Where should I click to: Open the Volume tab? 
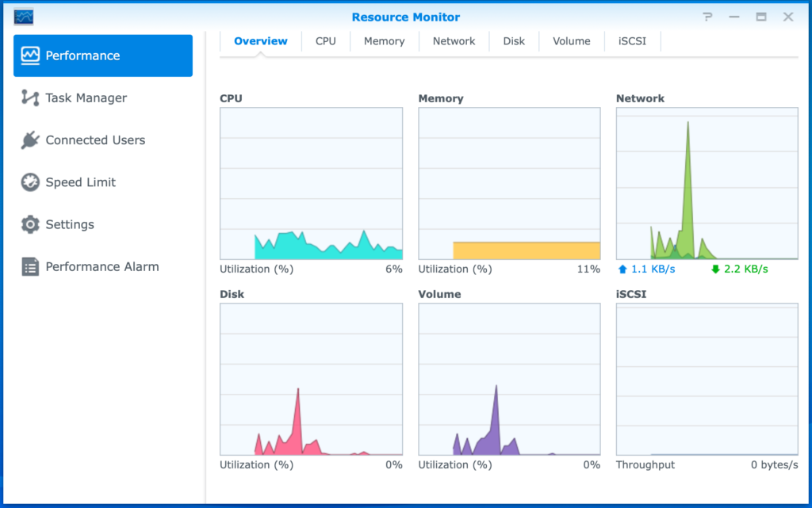tap(571, 40)
